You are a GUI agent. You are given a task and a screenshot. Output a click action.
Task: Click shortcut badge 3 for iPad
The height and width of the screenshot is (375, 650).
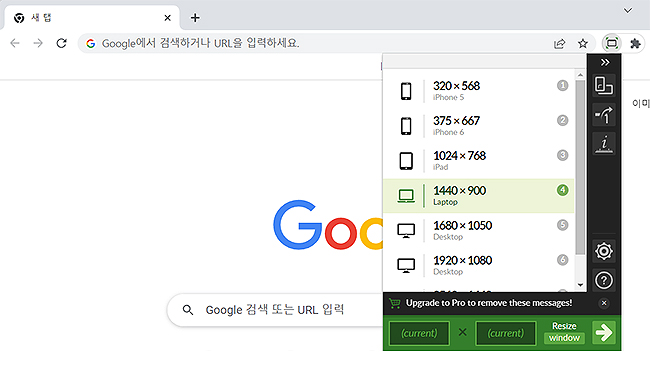tap(563, 155)
